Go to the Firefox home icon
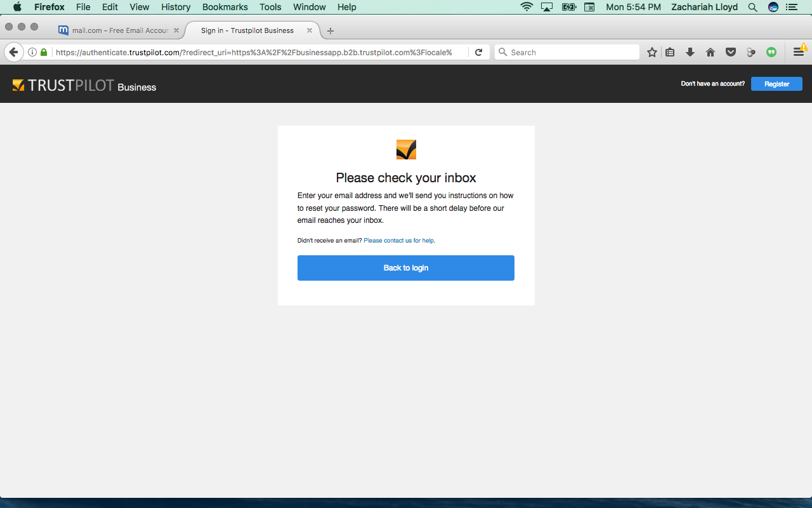812x508 pixels. 710,53
